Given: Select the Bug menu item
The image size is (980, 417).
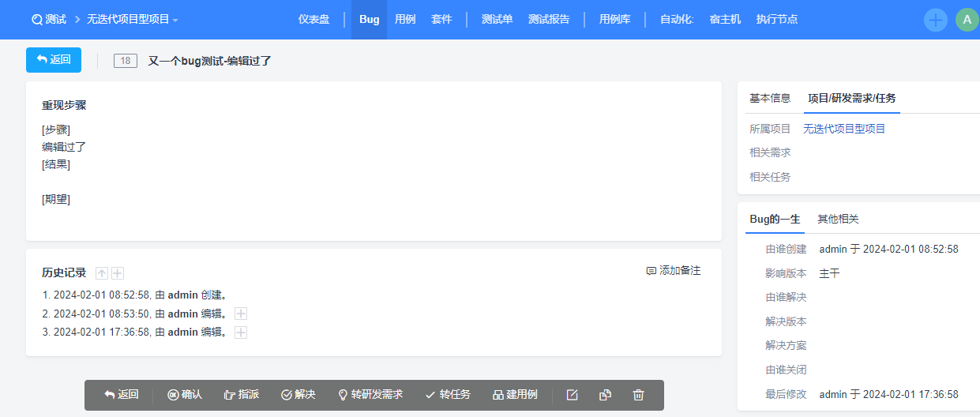Looking at the screenshot, I should click(x=369, y=19).
